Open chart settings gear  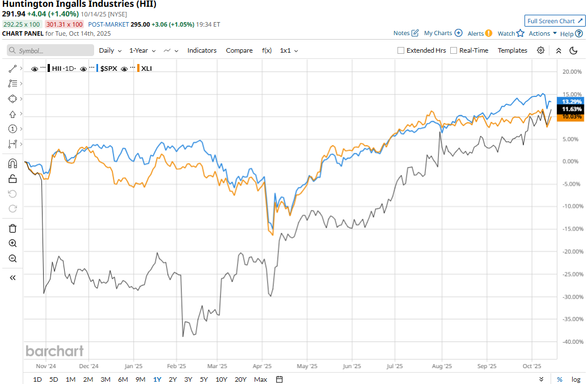540,50
